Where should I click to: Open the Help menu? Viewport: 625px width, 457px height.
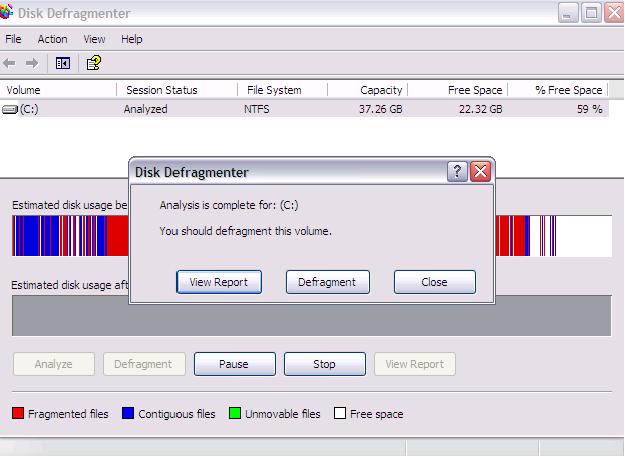pos(131,39)
